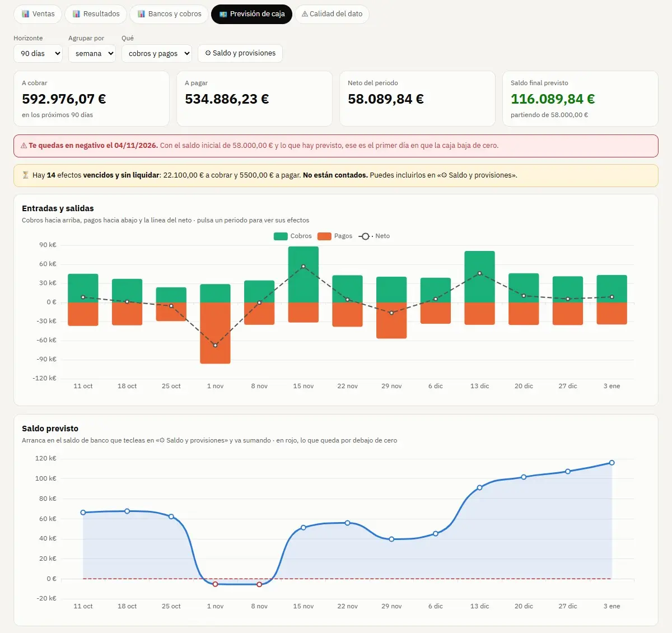
Task: Toggle the green Cobros legend swatch
Action: [281, 236]
